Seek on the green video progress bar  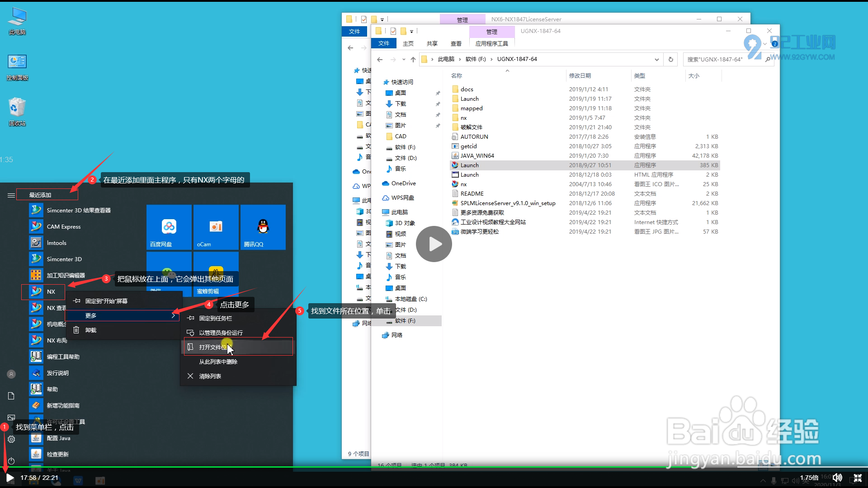(x=434, y=467)
